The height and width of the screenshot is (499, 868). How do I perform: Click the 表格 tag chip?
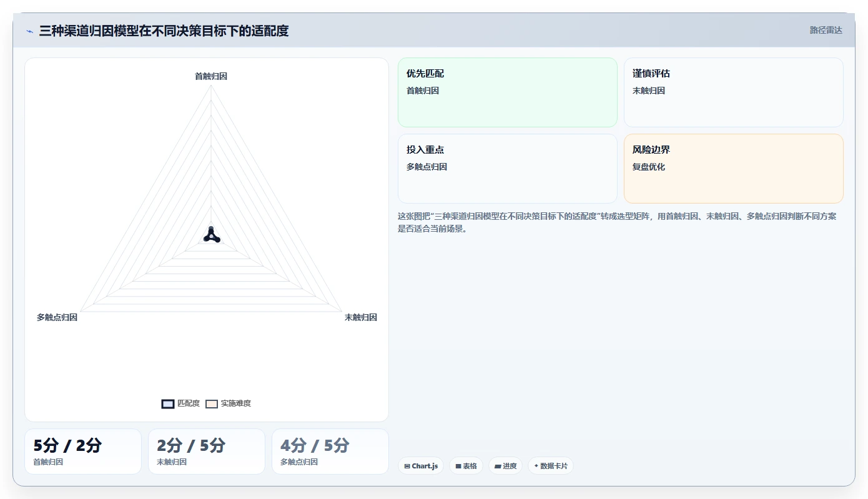coord(466,466)
